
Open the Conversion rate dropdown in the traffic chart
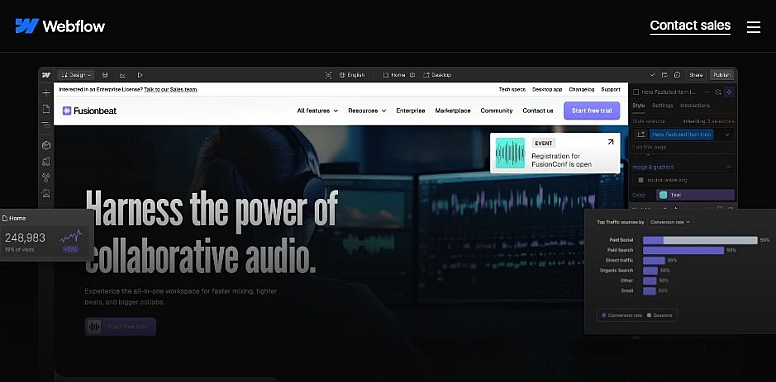(670, 222)
